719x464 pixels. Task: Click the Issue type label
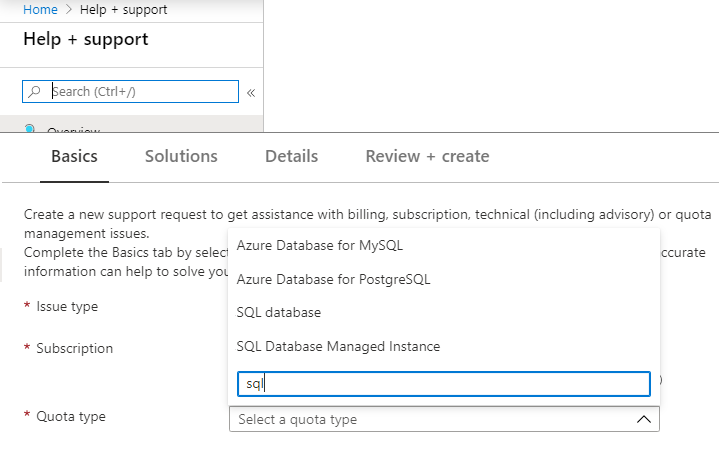[x=67, y=306]
